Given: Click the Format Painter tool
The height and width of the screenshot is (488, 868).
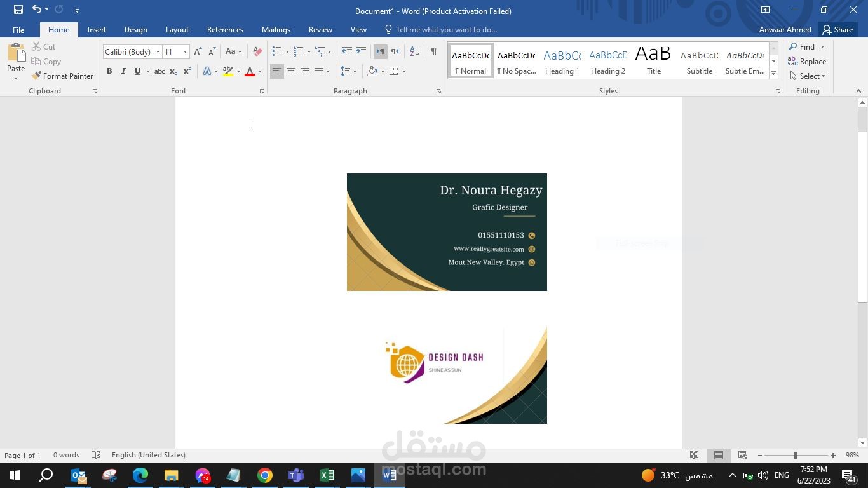Looking at the screenshot, I should (x=62, y=76).
